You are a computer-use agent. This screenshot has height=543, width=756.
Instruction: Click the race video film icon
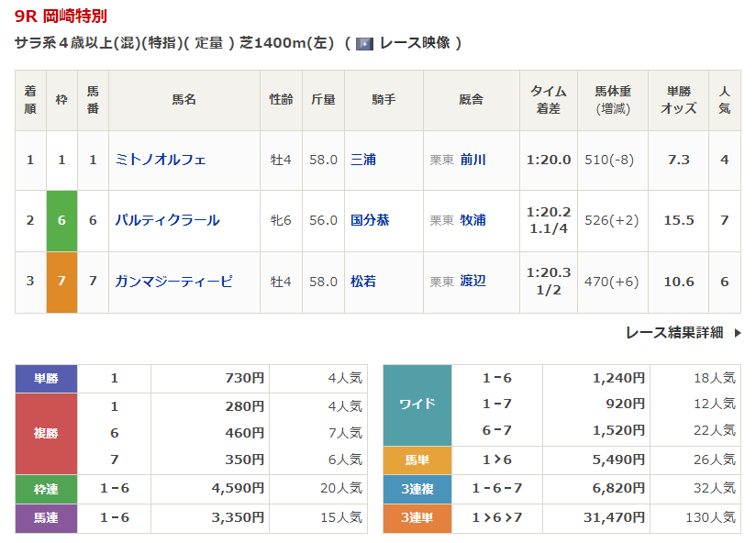364,44
